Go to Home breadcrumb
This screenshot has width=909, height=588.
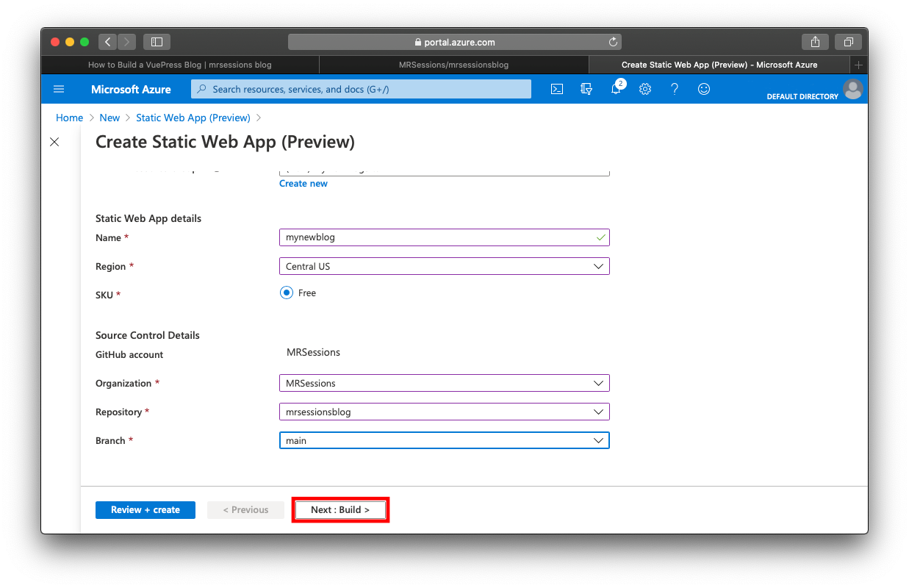[70, 118]
